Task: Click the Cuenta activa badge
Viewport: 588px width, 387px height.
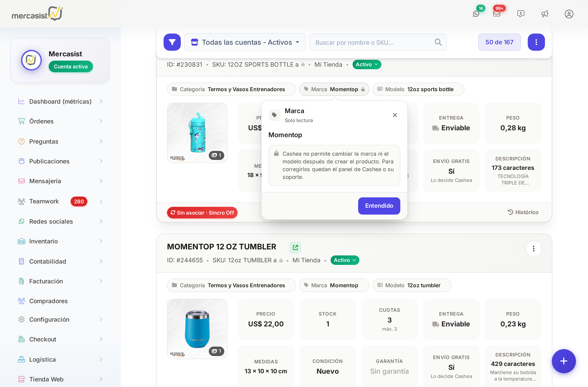Action: point(71,67)
